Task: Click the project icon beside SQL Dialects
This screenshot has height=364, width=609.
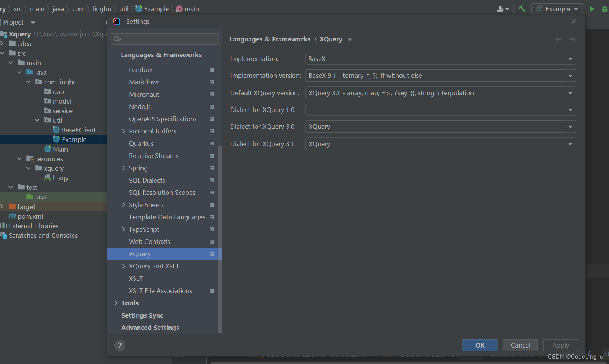Action: click(x=211, y=180)
